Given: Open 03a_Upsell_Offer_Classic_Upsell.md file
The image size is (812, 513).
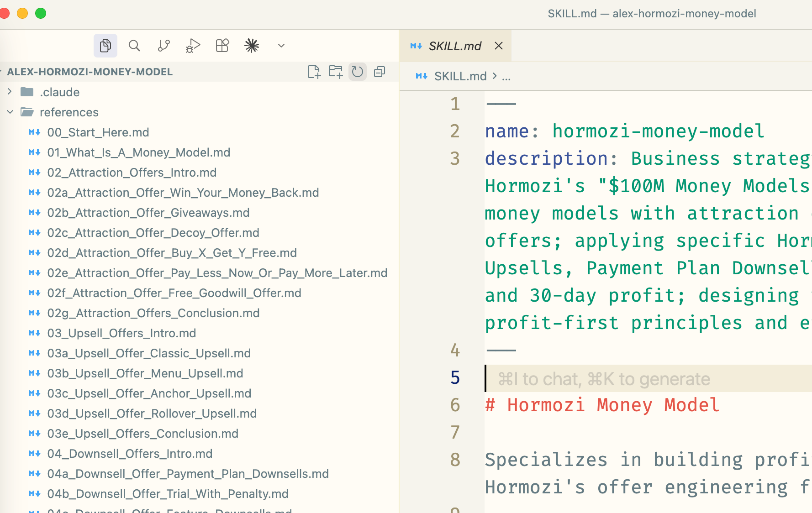Looking at the screenshot, I should [x=149, y=353].
